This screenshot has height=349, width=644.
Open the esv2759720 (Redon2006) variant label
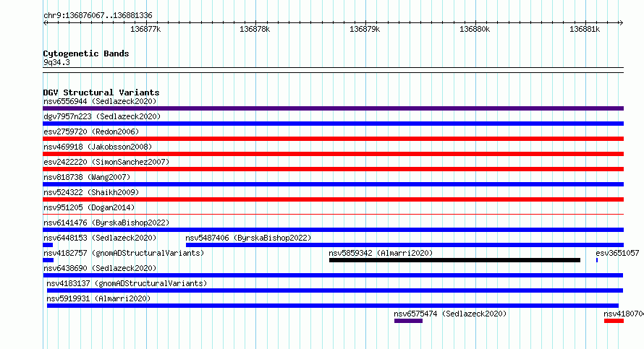pyautogui.click(x=91, y=132)
